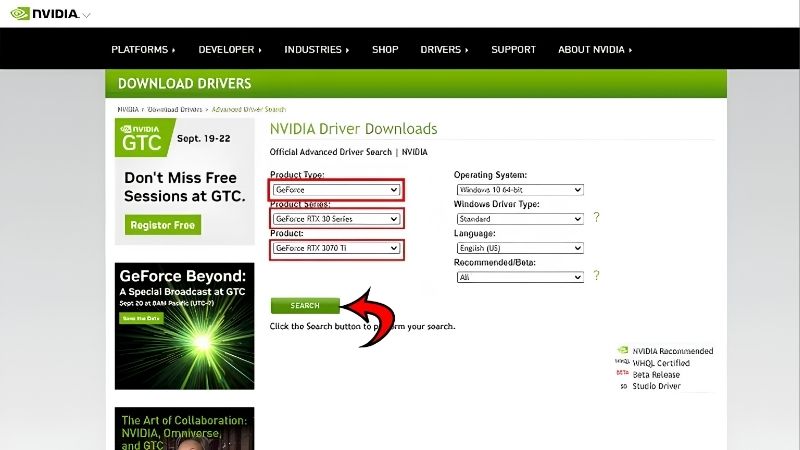
Task: Open the Product dropdown showing RTX 3070 Ti
Action: pyautogui.click(x=336, y=248)
